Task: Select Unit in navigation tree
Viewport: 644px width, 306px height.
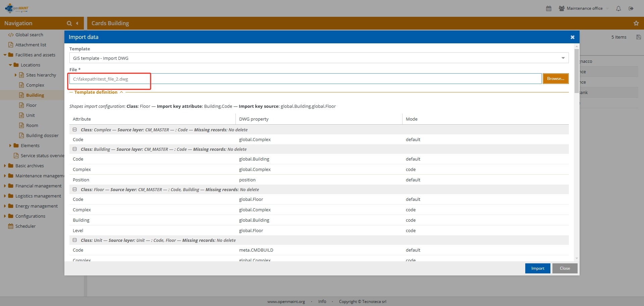Action: pyautogui.click(x=31, y=115)
